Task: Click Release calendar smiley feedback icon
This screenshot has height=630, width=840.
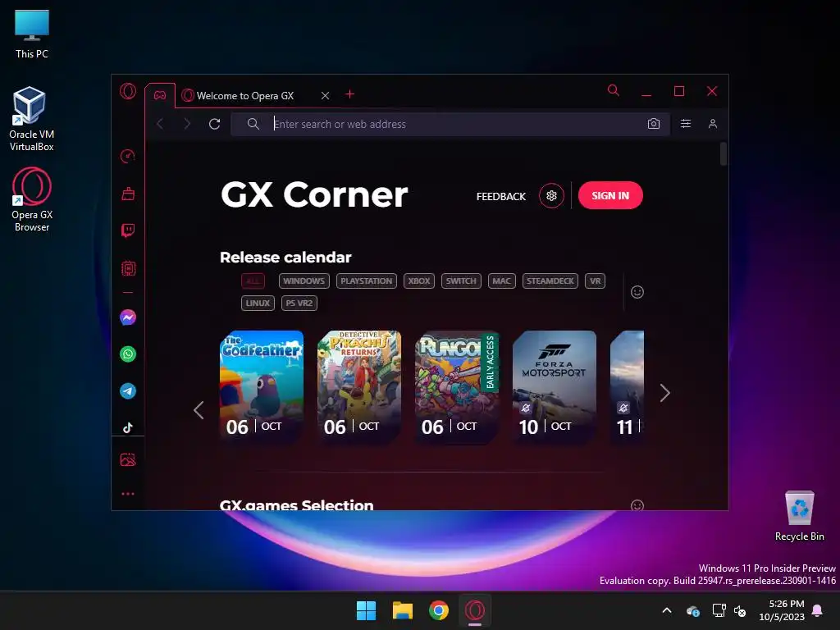Action: (637, 292)
